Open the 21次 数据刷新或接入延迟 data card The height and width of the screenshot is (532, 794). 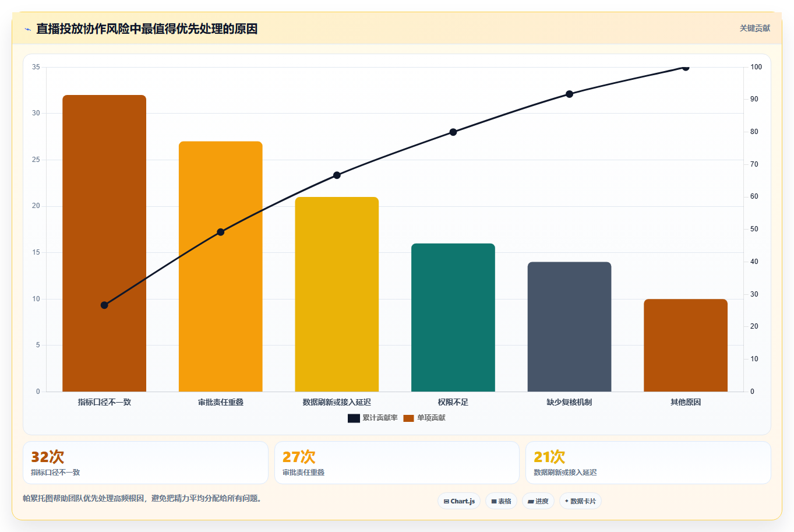click(x=648, y=463)
